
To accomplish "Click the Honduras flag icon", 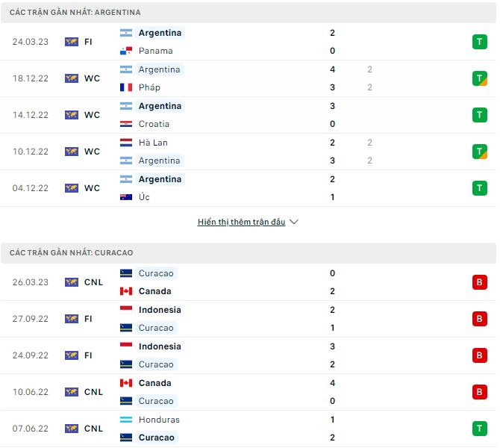I will (125, 420).
